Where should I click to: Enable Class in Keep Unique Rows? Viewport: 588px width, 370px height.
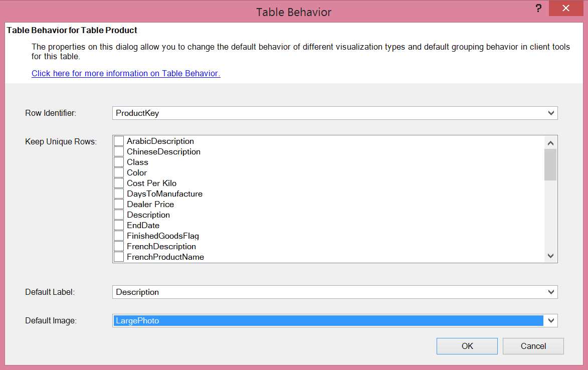coord(118,161)
